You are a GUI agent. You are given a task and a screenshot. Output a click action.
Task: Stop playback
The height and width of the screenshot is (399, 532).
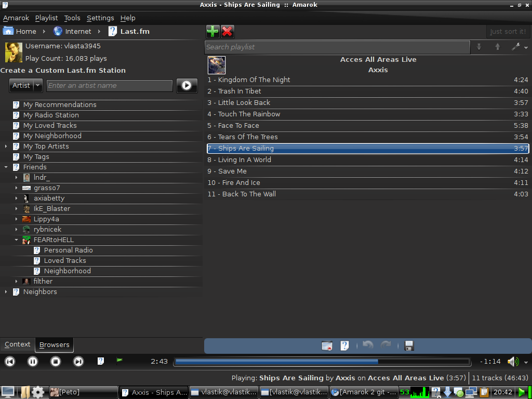pyautogui.click(x=55, y=362)
